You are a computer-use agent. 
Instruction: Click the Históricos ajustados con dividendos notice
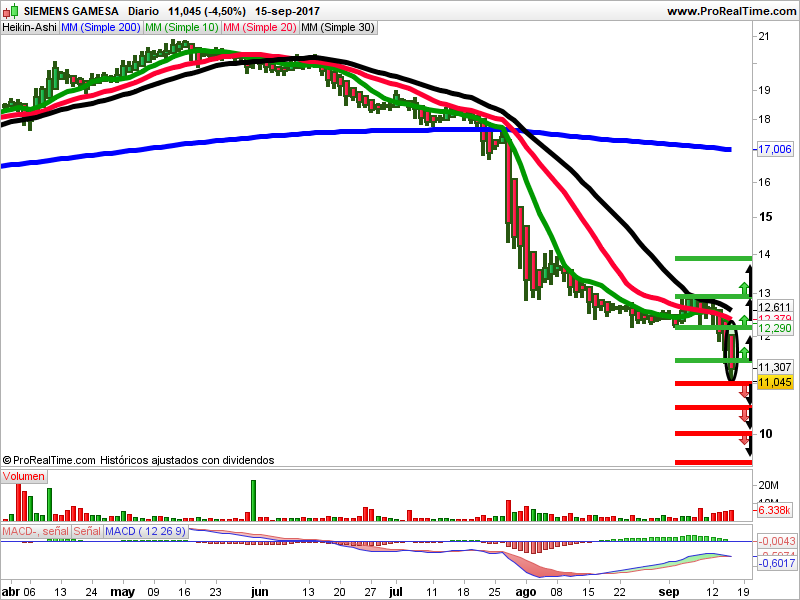187,460
